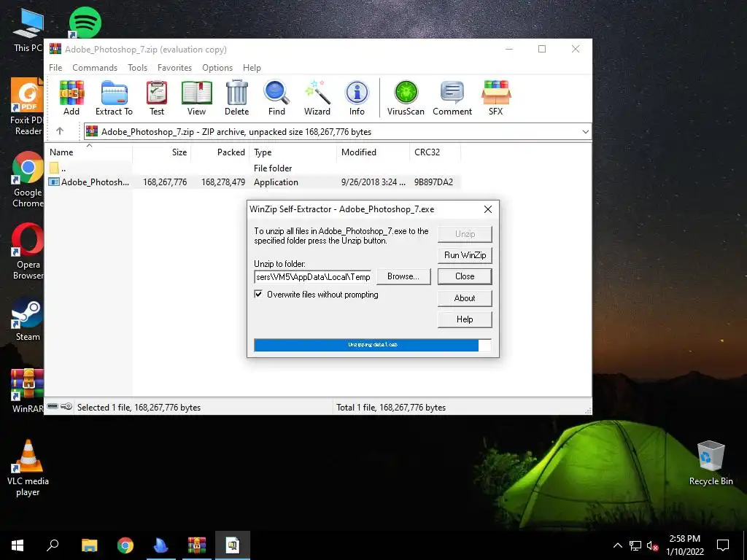Close the WinZip Self-Extractor dialog X
The image size is (747, 560).
(488, 209)
